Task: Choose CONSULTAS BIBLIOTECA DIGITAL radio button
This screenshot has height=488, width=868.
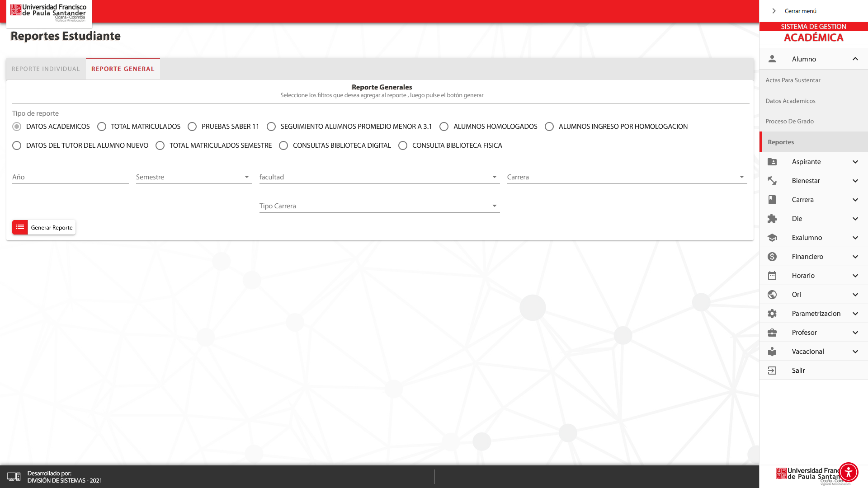Action: [283, 145]
